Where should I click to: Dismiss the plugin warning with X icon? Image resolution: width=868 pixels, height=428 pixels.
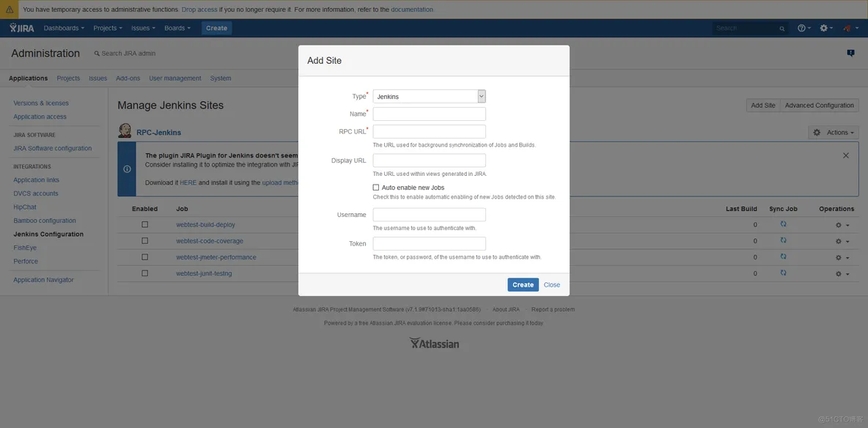[x=845, y=155]
